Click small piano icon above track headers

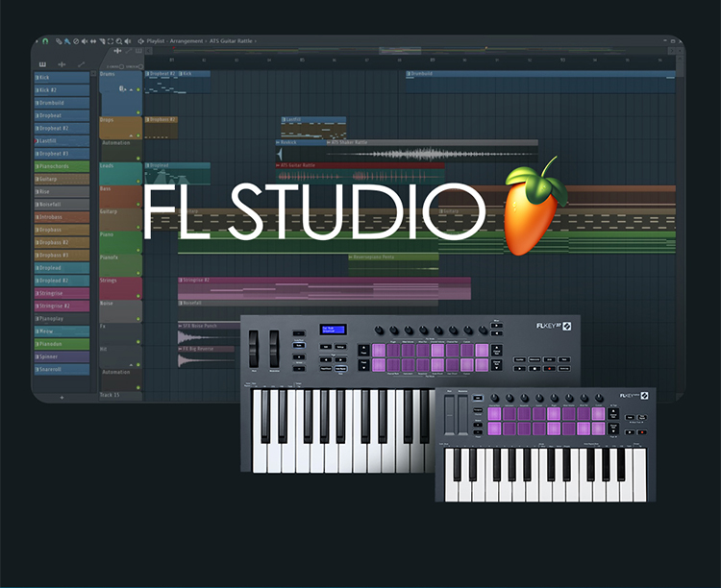(138, 51)
